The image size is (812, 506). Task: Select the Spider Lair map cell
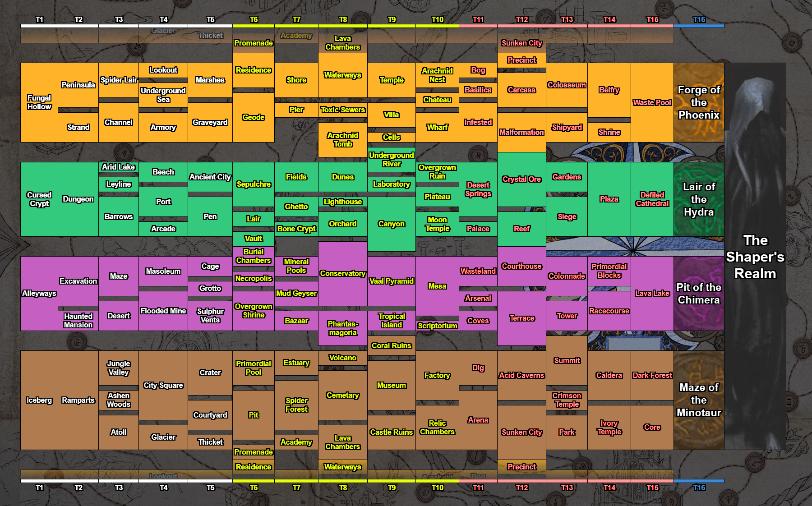[119, 80]
